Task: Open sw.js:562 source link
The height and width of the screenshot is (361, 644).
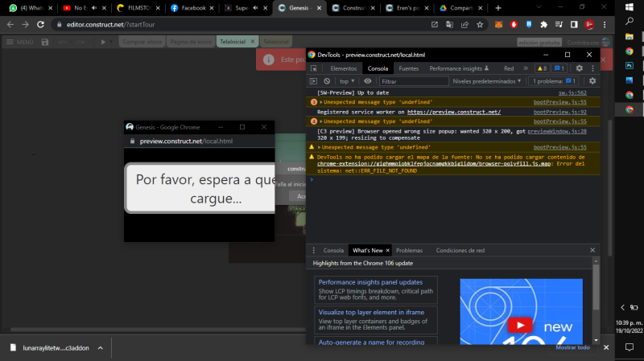Action: pos(572,92)
